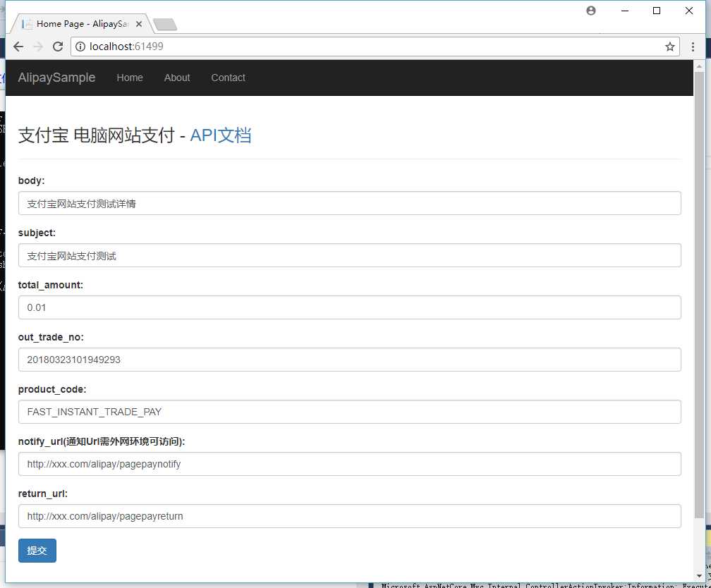Click the product_code: label
This screenshot has height=588, width=711.
[x=52, y=389]
